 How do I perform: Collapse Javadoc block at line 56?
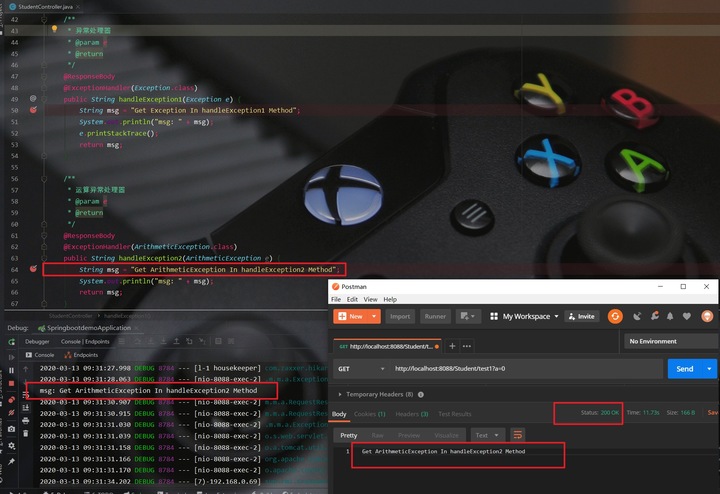(x=44, y=179)
